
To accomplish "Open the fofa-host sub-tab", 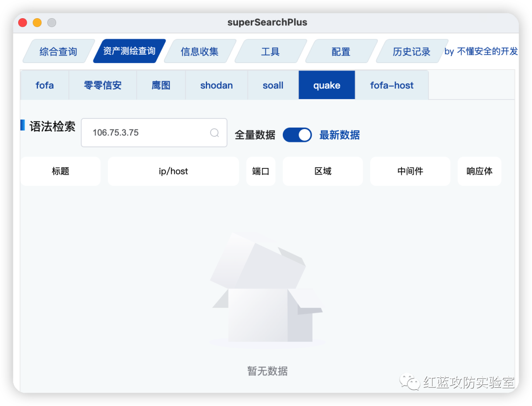I will 392,85.
